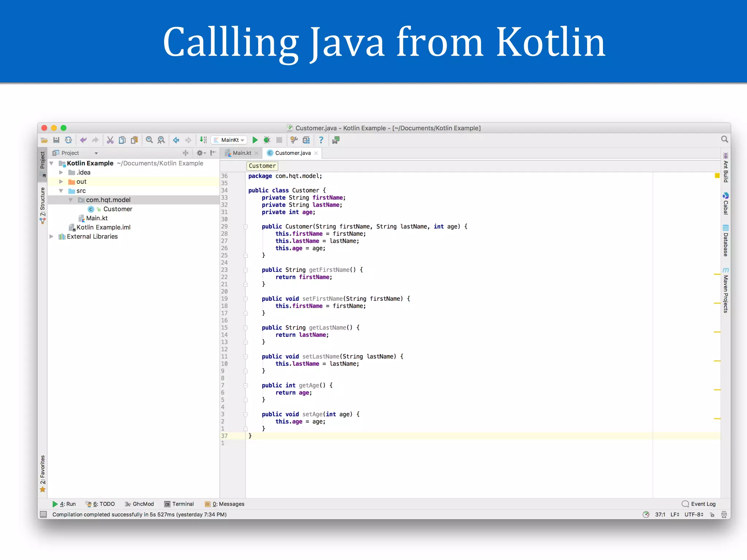Screen dimensions: 747x560
Task: Toggle the Database side panel
Action: [x=725, y=241]
